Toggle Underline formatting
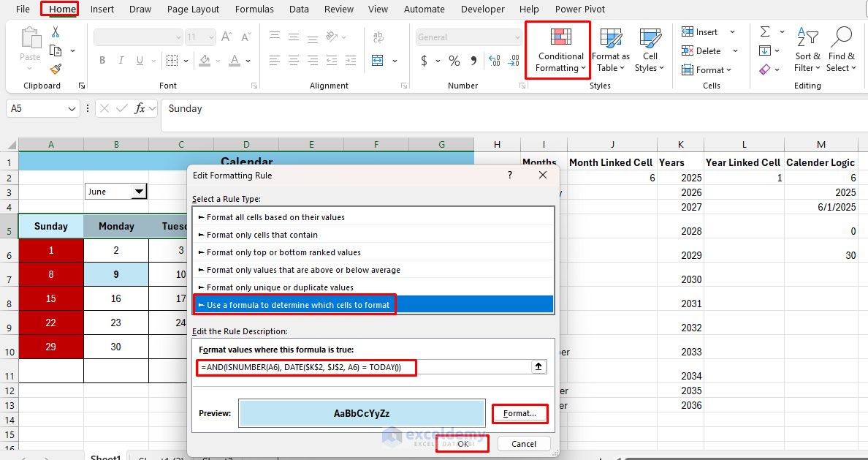The image size is (868, 460). point(140,61)
